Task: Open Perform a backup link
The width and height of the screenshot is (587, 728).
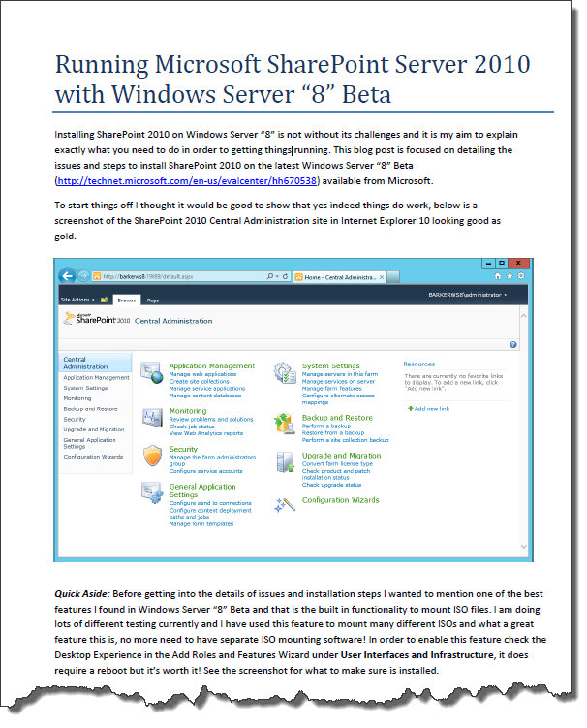Action: [326, 426]
